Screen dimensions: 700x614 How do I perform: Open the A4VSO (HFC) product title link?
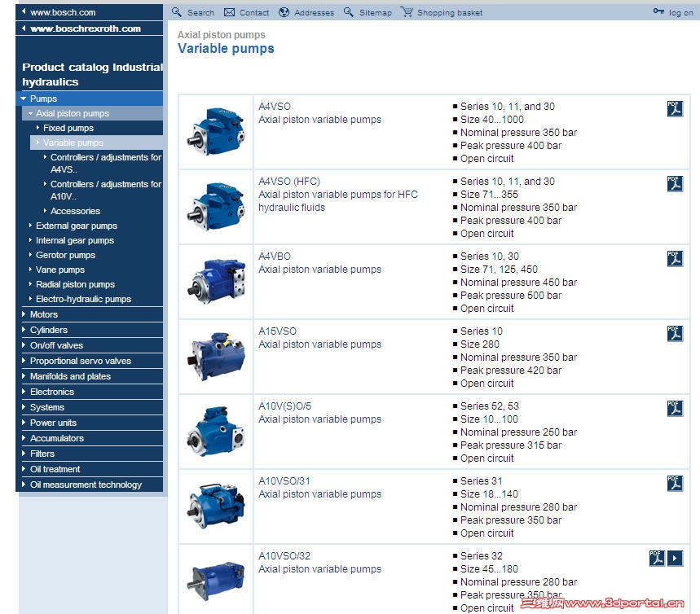point(289,182)
